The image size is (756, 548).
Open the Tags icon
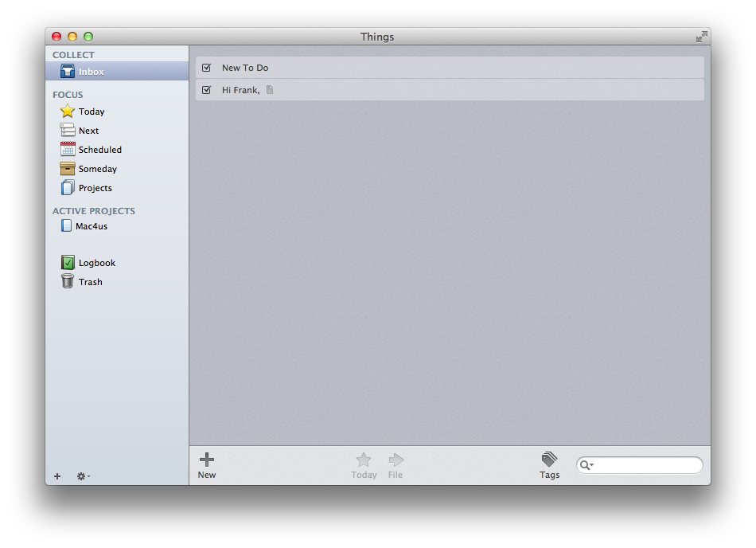point(549,460)
